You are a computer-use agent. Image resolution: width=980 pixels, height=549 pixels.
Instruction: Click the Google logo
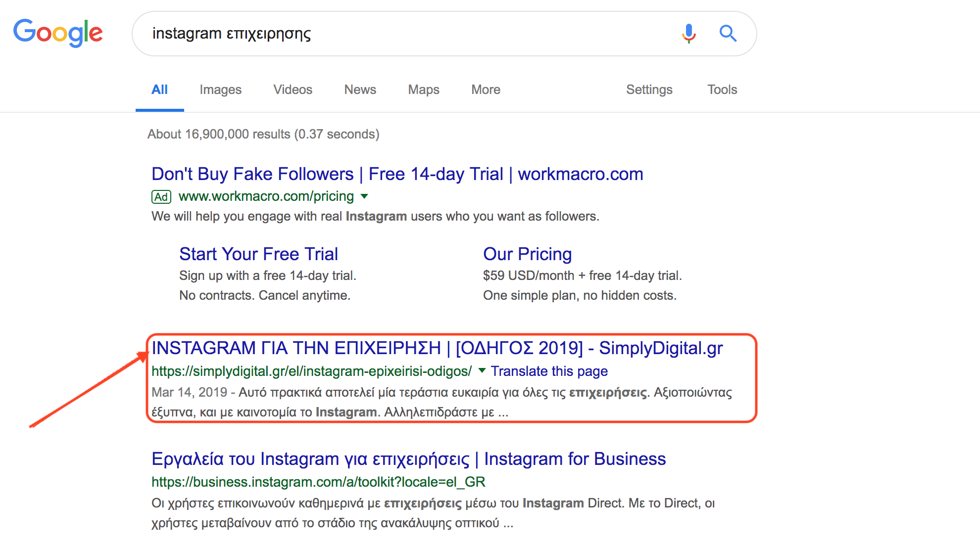[x=58, y=33]
